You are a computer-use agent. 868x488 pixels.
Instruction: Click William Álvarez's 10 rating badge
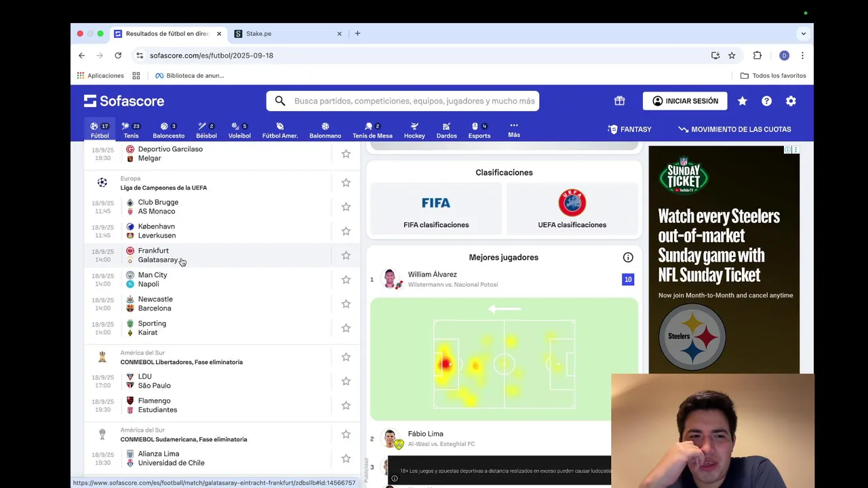pyautogui.click(x=628, y=279)
